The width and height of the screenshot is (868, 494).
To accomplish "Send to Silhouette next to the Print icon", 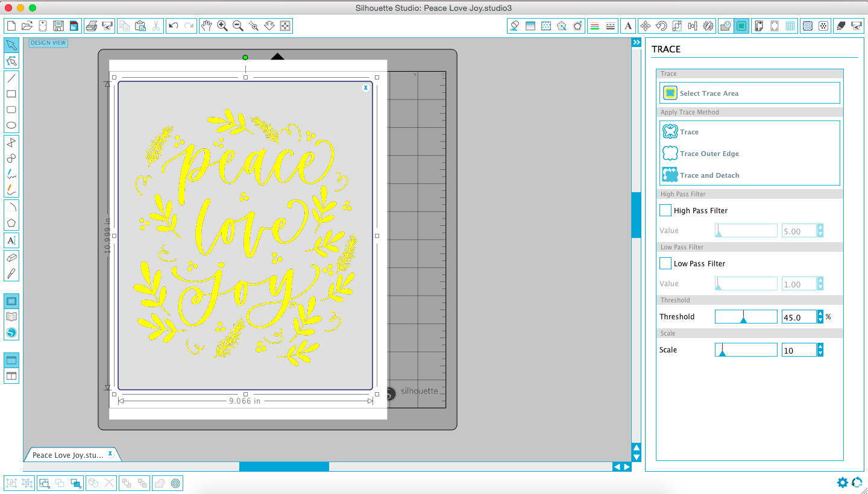I will [107, 26].
